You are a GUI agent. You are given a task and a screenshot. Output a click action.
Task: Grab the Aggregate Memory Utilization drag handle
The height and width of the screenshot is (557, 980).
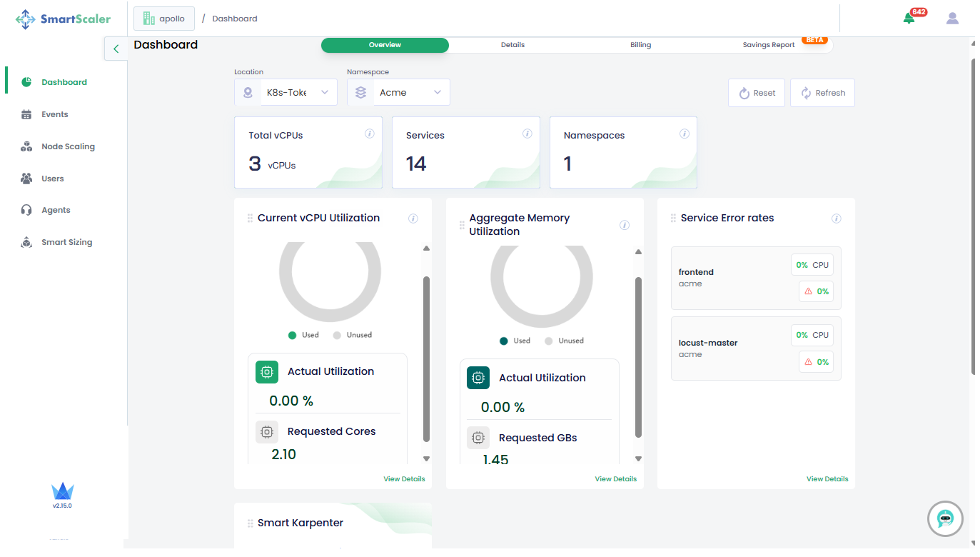pos(462,225)
